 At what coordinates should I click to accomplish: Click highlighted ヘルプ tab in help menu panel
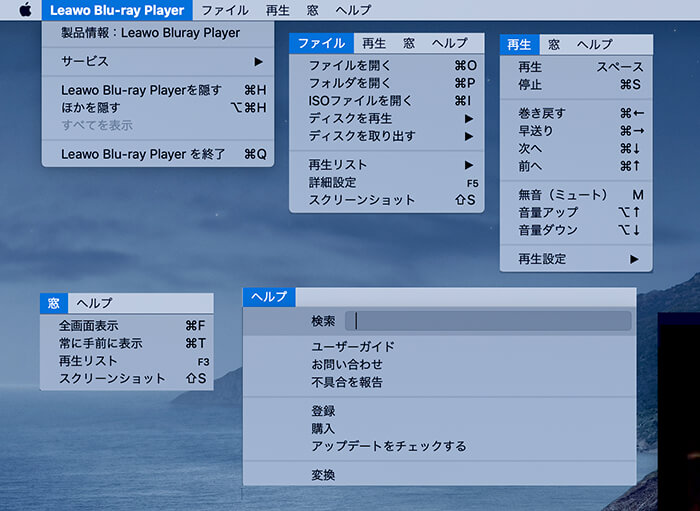(x=269, y=297)
